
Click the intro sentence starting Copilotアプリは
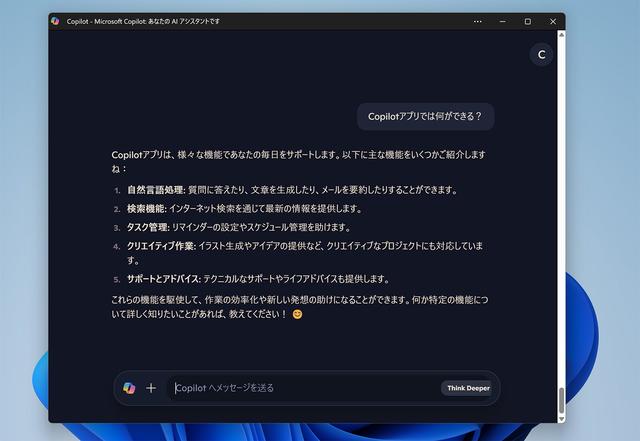coord(298,161)
